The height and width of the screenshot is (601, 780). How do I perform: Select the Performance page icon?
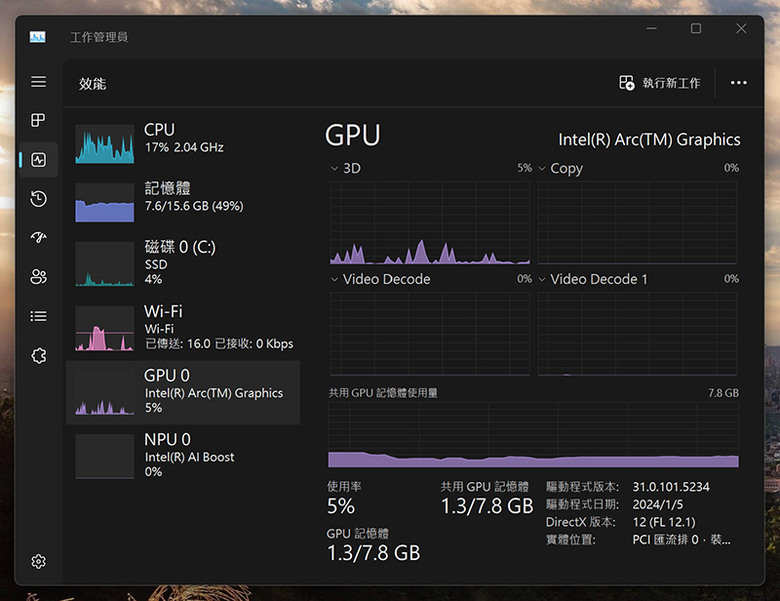pos(38,160)
